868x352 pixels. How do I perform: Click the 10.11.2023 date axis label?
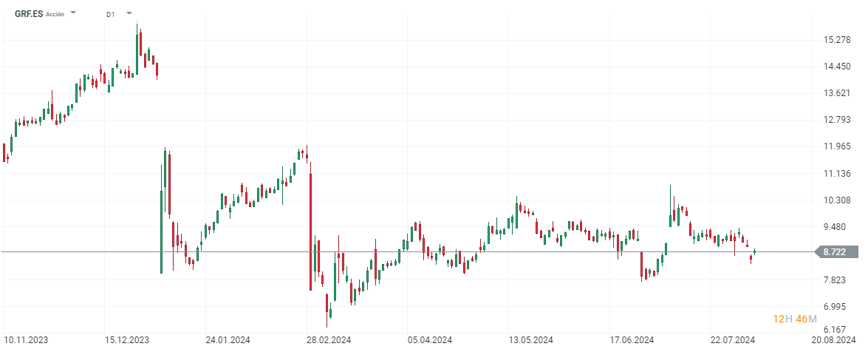pos(26,340)
